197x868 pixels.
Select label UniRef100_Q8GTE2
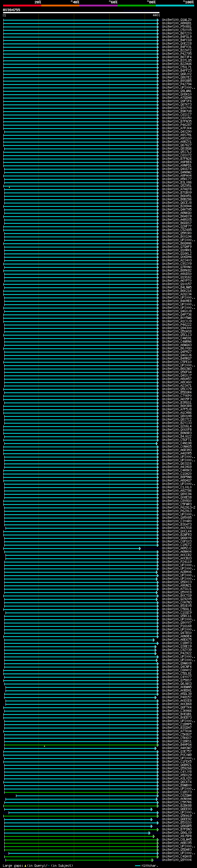click(176, 78)
